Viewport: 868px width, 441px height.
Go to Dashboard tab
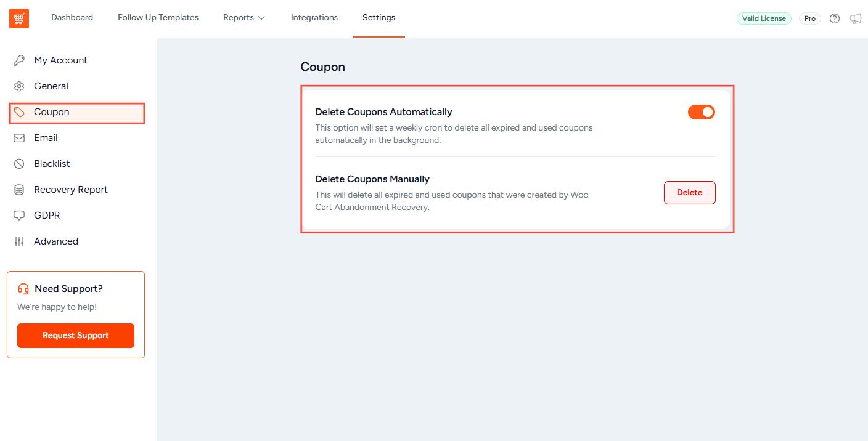point(72,18)
